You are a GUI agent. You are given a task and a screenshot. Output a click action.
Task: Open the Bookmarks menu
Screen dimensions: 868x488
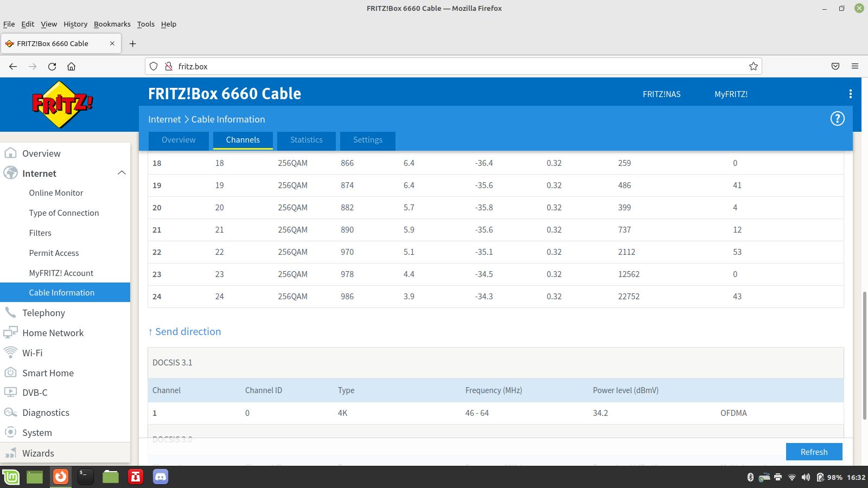112,24
